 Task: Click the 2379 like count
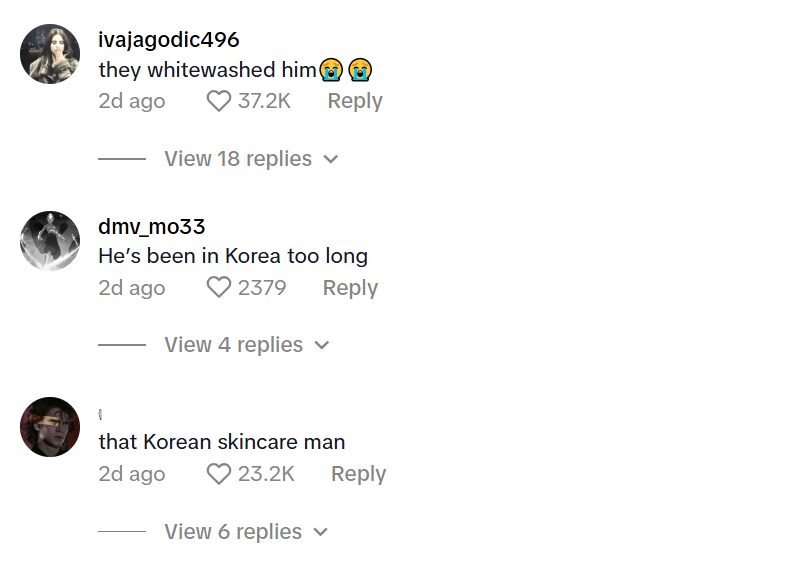[x=262, y=288]
